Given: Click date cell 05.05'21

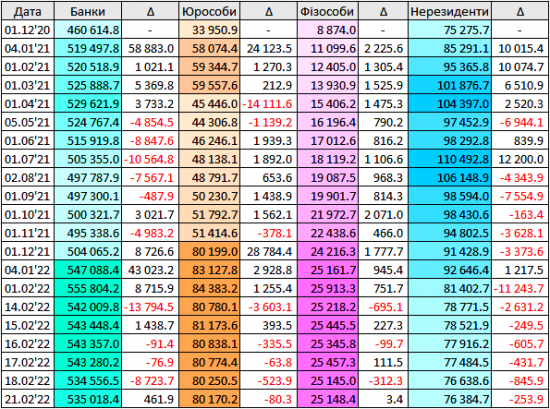Looking at the screenshot, I should coord(27,122).
